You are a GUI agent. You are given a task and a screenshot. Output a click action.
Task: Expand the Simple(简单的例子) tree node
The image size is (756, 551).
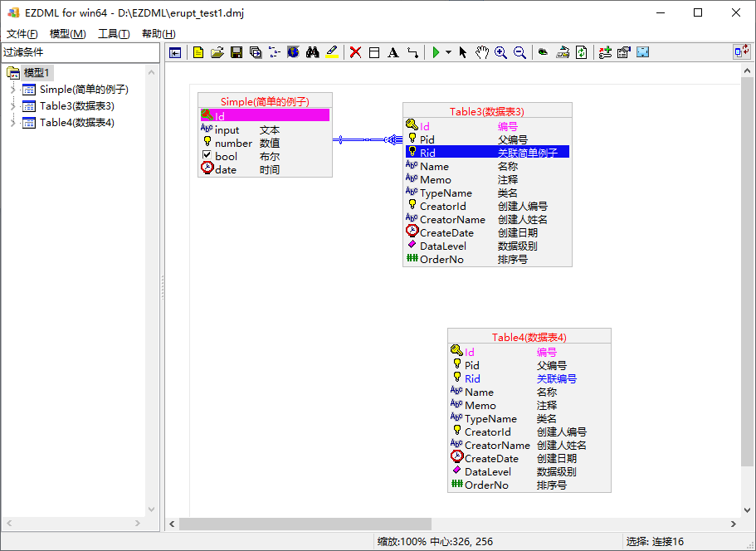tap(13, 90)
